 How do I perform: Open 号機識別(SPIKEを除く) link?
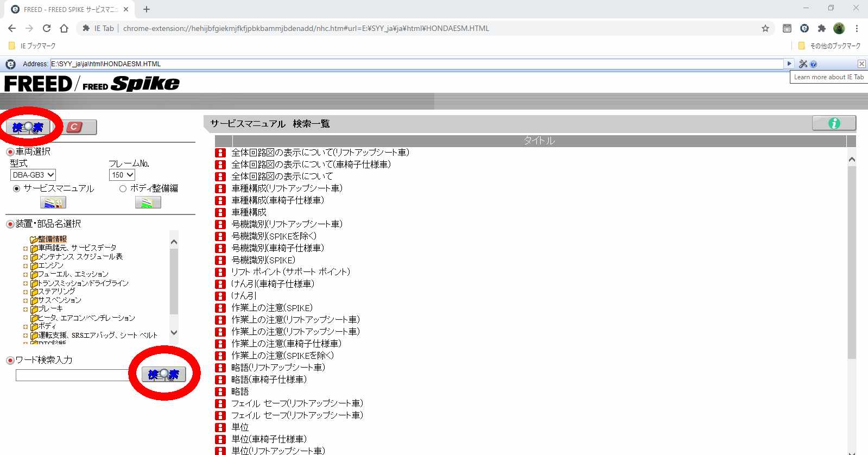tap(274, 236)
